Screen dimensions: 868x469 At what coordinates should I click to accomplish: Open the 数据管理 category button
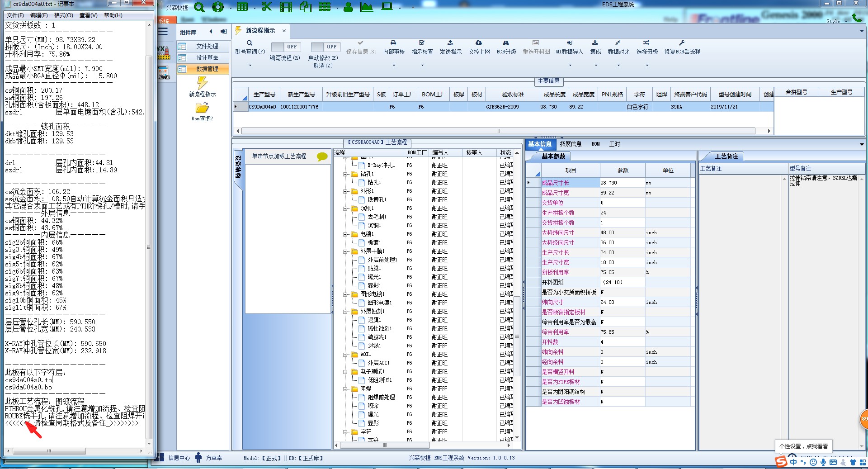point(203,69)
